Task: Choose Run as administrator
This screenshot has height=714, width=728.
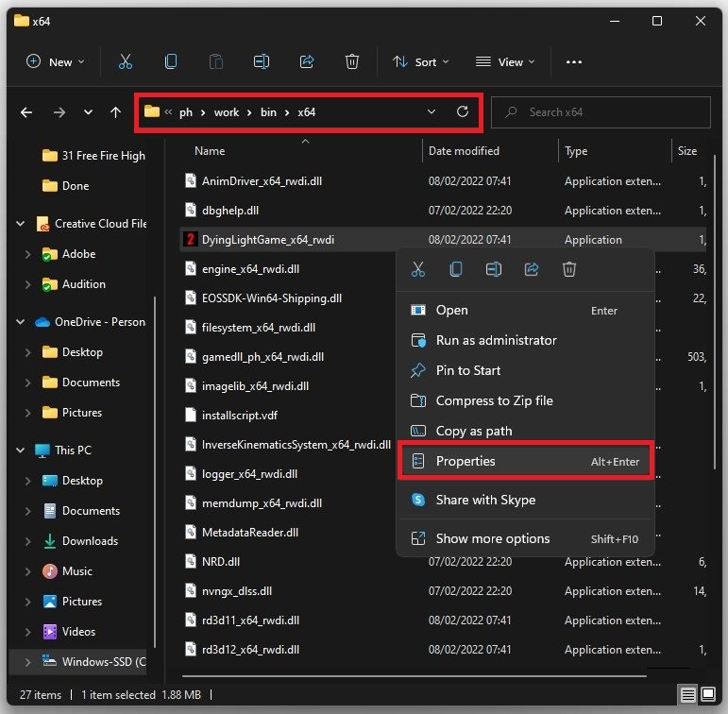Action: (x=526, y=340)
